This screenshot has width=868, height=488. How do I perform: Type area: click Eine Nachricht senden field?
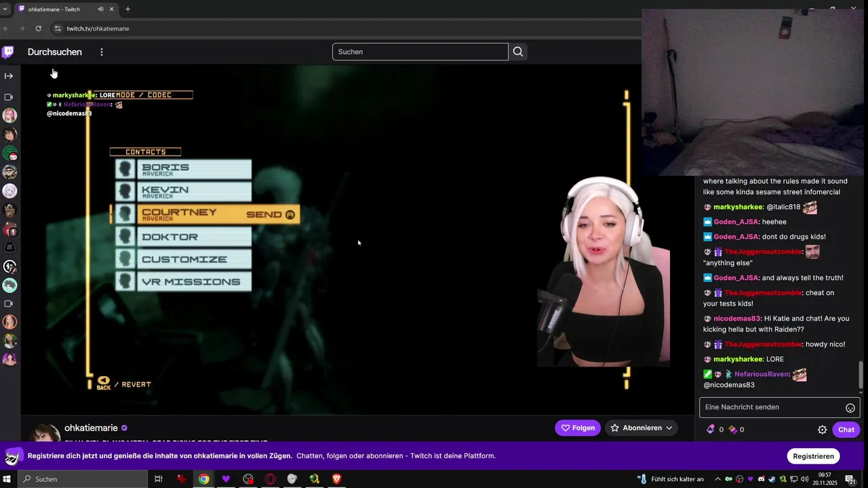click(772, 407)
